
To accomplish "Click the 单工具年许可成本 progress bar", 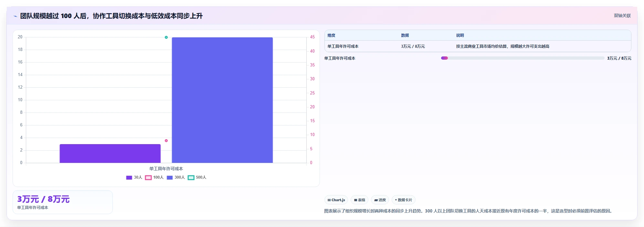I will tap(523, 58).
